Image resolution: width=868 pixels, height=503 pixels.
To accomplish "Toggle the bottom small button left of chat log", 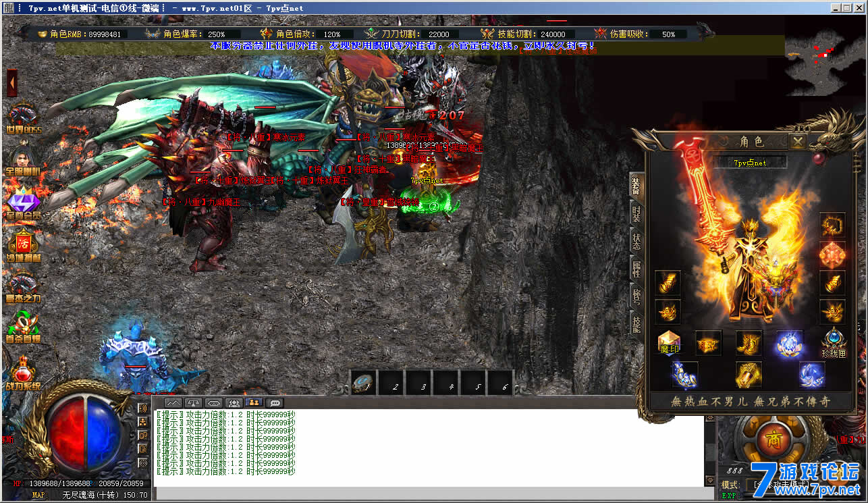I will [143, 463].
